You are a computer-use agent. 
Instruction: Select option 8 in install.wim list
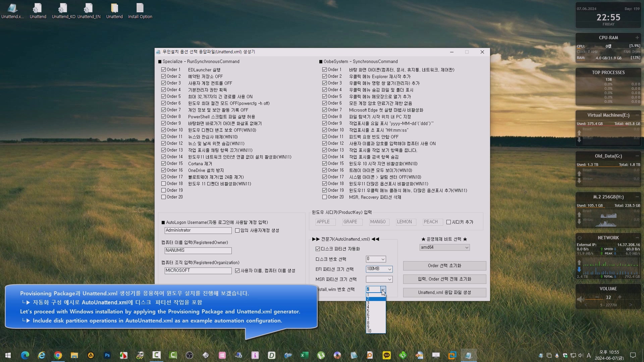pyautogui.click(x=376, y=323)
